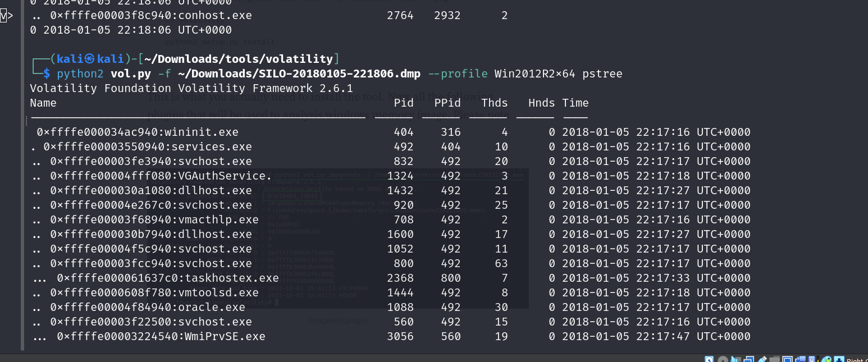Click the 'v>' marker at the left edge

coord(6,16)
